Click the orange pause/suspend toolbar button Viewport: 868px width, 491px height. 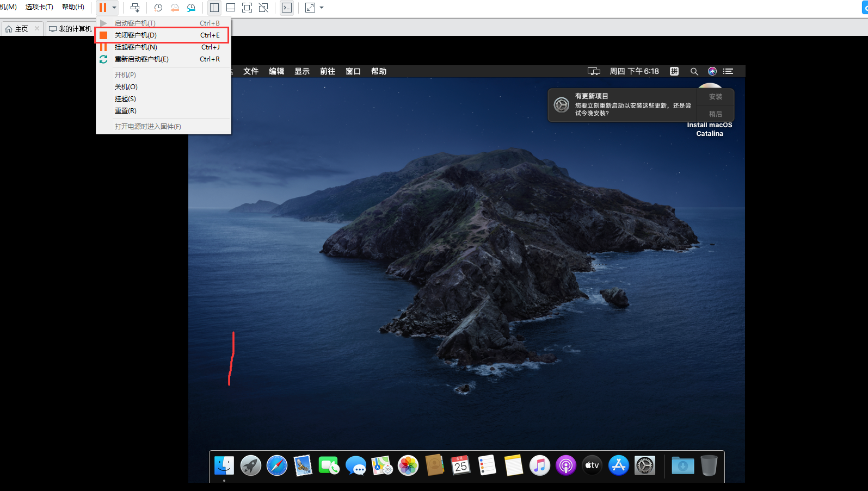click(103, 8)
